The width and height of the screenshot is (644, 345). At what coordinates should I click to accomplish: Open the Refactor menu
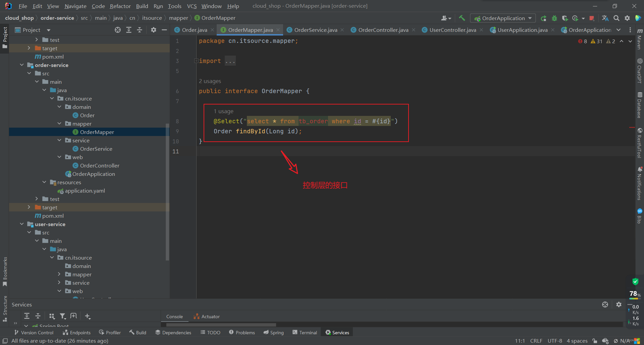pyautogui.click(x=120, y=6)
